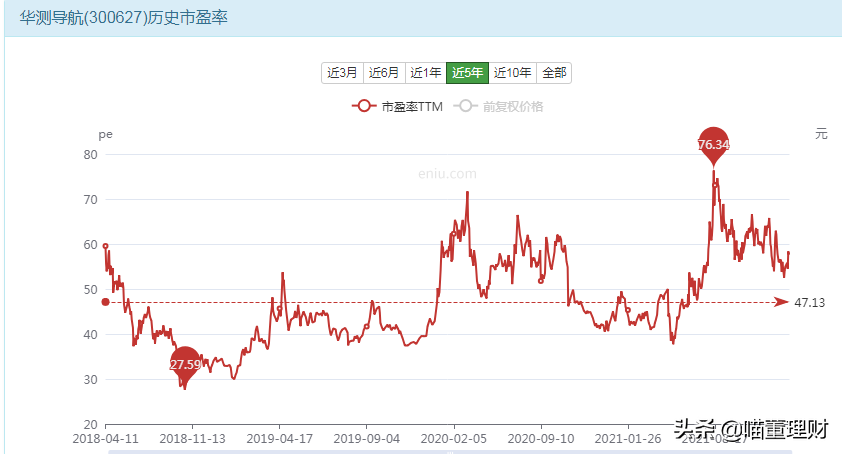Click the 60 y-axis value label

tap(90, 245)
